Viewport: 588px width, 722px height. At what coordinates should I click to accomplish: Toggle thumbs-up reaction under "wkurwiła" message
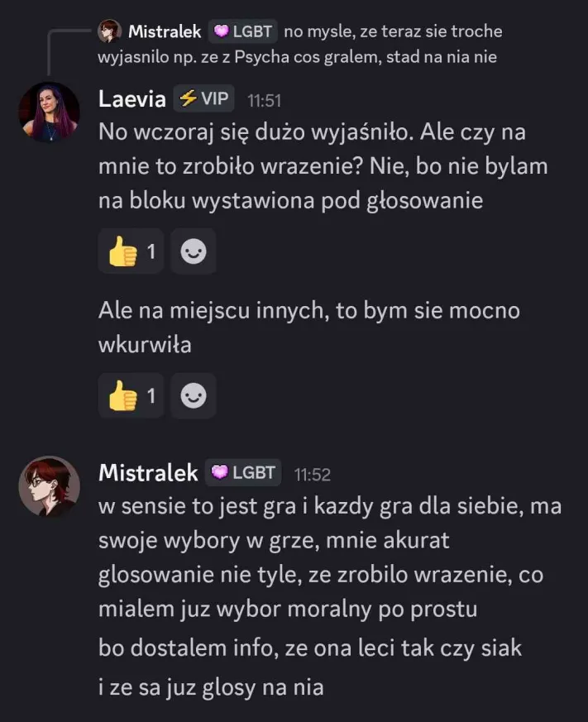[x=131, y=395]
